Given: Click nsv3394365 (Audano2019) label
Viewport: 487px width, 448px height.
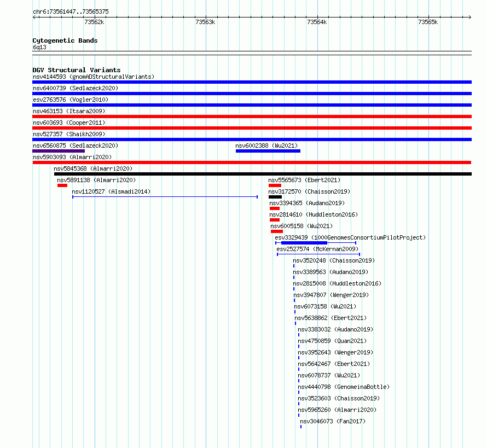Looking at the screenshot, I should (307, 203).
